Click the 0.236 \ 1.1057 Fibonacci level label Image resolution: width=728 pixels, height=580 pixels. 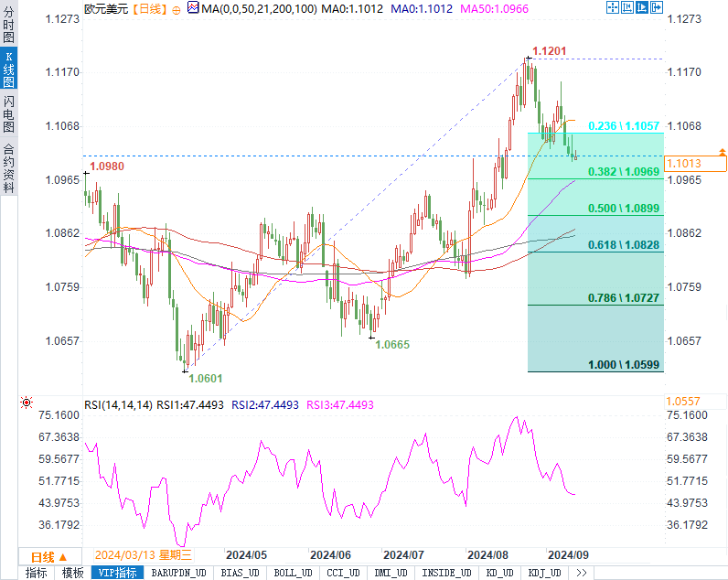point(624,126)
